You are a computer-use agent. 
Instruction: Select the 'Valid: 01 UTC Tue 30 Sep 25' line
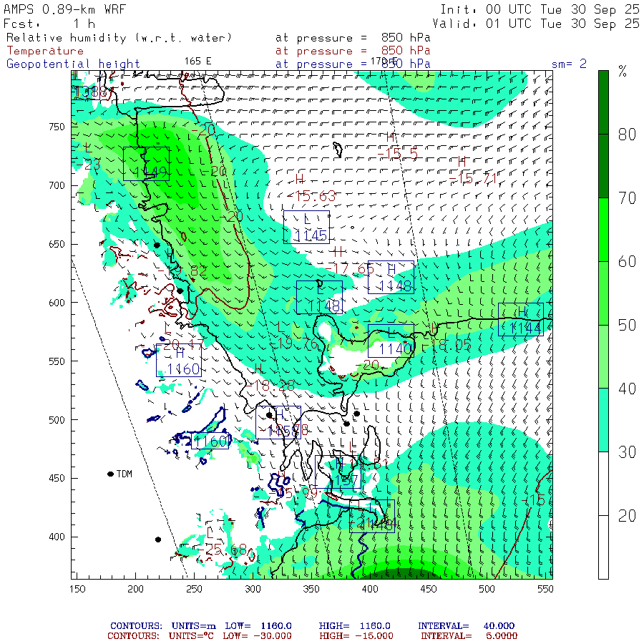(535, 24)
